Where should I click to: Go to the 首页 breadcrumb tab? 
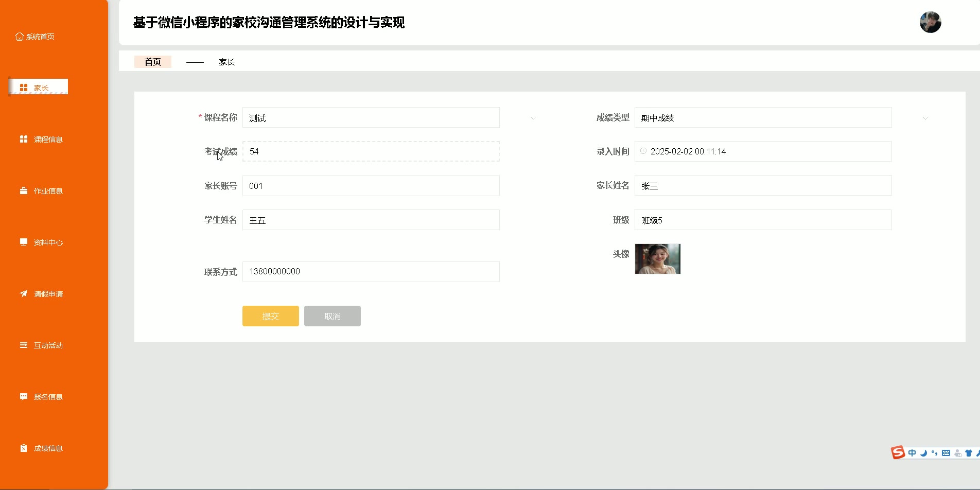pos(153,62)
